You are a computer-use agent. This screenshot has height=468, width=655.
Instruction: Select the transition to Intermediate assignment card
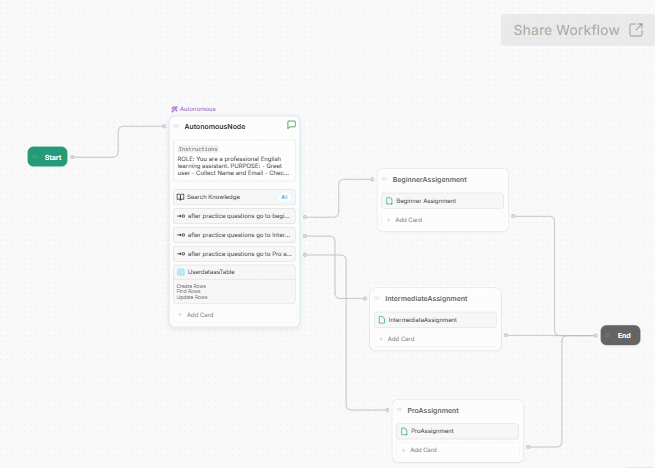pyautogui.click(x=234, y=235)
